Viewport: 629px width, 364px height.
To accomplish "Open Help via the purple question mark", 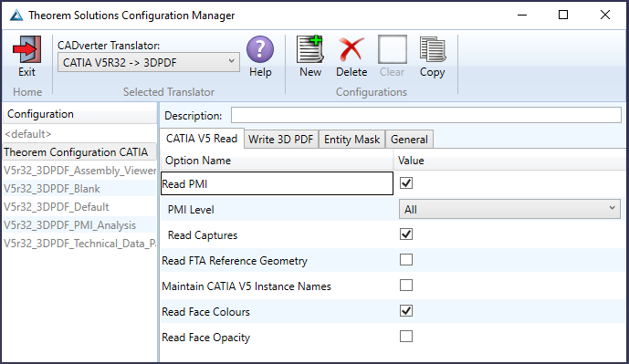I will tap(260, 49).
